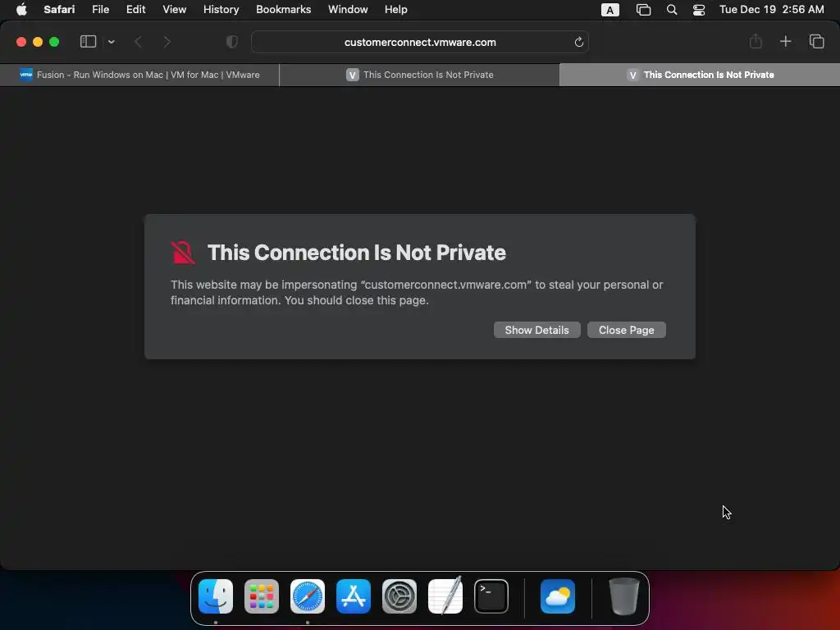Open Launchpad from the Dock
This screenshot has height=630, width=840.
click(262, 596)
